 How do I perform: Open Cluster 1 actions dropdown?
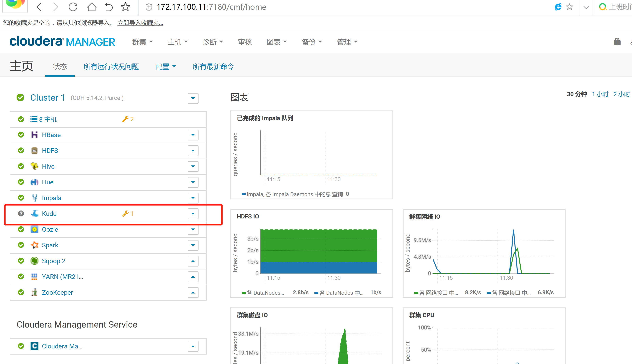pyautogui.click(x=193, y=98)
